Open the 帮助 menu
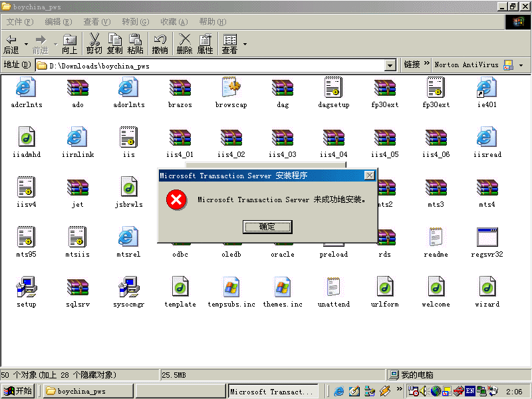 (x=213, y=22)
